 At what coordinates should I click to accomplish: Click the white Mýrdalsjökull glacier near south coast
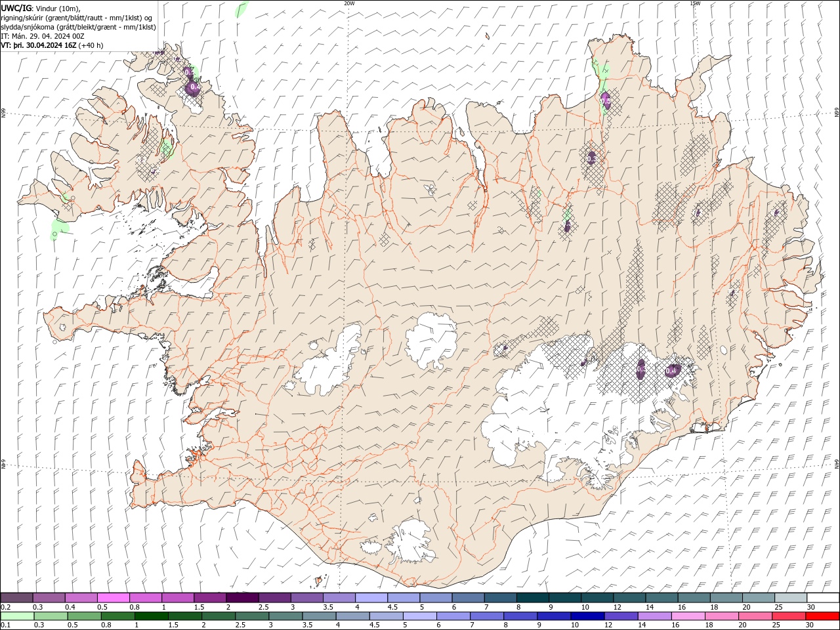coord(411,541)
